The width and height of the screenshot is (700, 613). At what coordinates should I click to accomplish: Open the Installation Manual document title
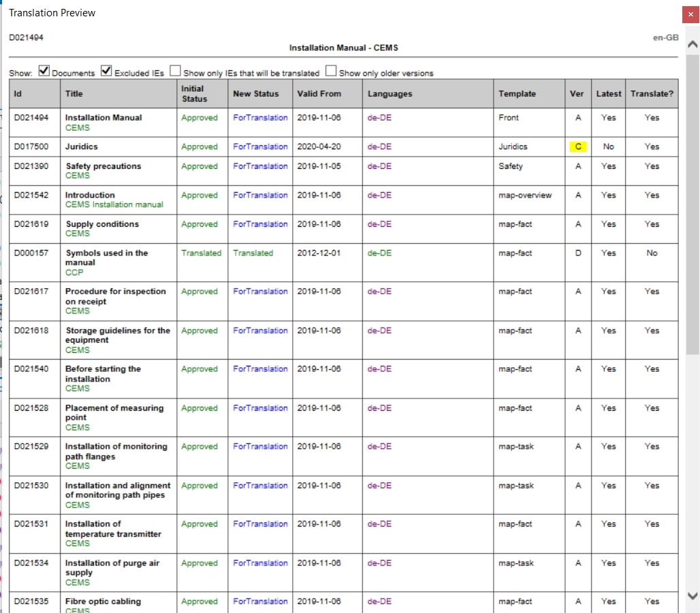click(x=104, y=118)
